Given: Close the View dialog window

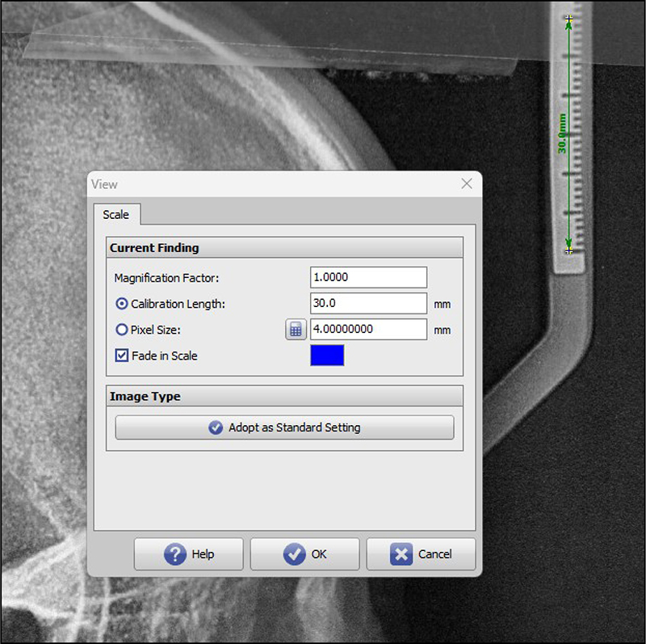Looking at the screenshot, I should [x=467, y=184].
